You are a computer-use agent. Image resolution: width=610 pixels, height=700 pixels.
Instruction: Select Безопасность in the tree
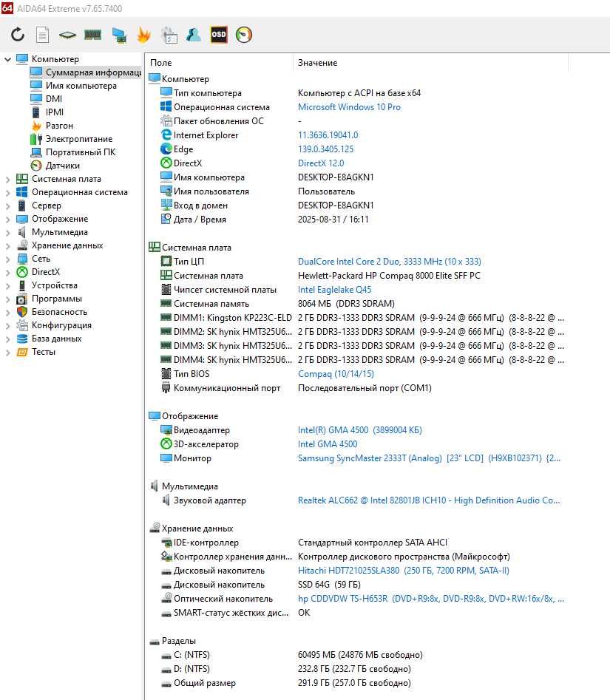59,312
